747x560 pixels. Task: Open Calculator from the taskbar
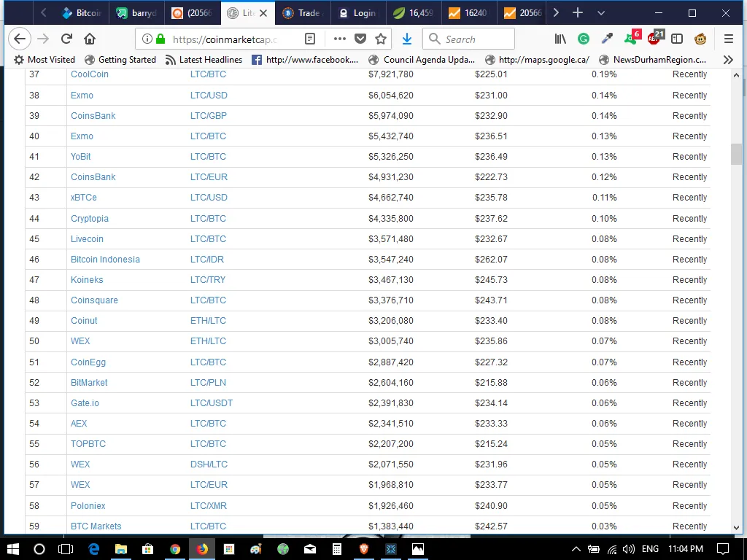337,549
